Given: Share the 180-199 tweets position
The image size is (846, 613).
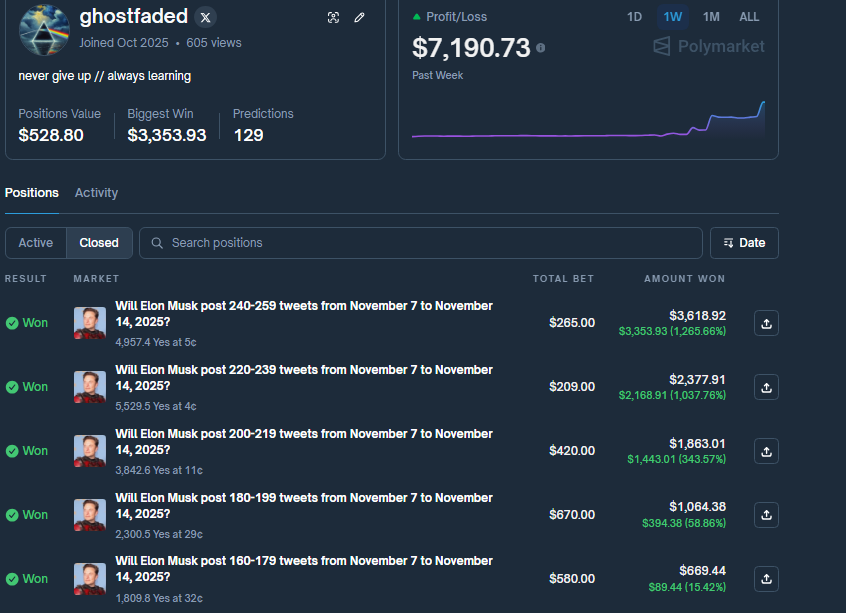Looking at the screenshot, I should pos(766,515).
